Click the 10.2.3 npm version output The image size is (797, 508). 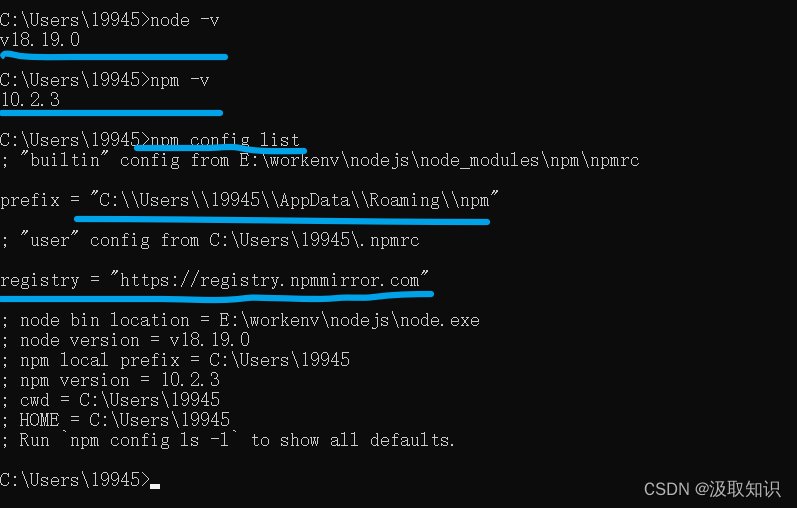(30, 100)
